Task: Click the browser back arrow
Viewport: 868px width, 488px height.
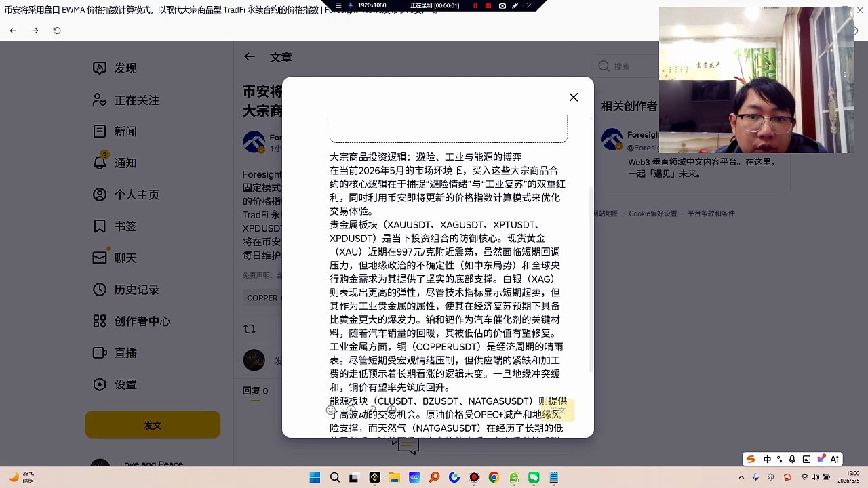Action: (x=13, y=30)
